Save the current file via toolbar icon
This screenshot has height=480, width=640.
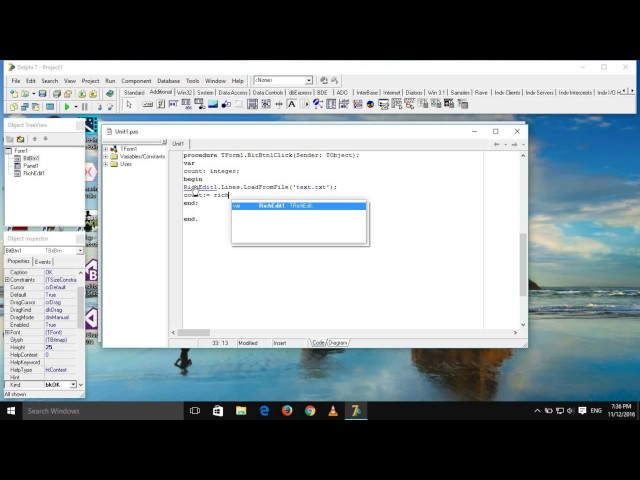coord(42,94)
